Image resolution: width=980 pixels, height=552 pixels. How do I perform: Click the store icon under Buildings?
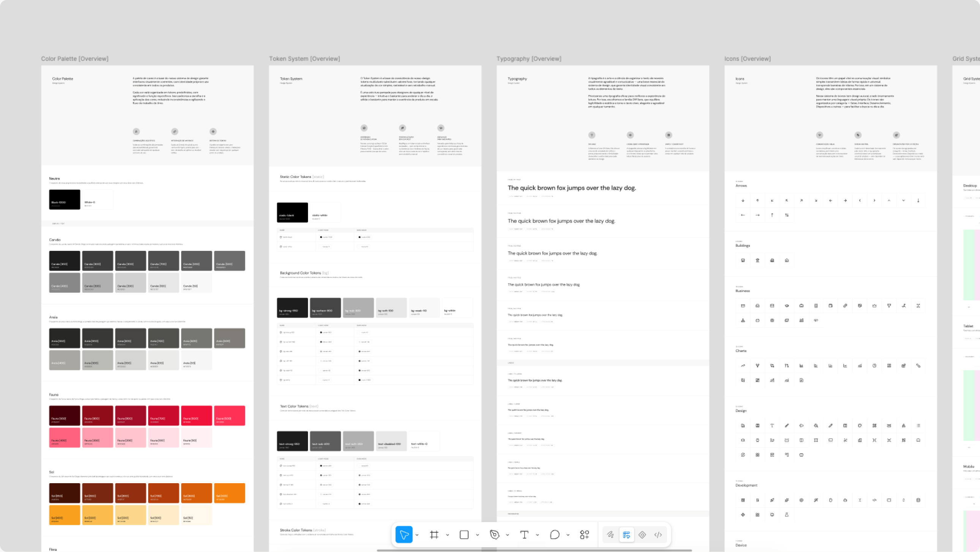(743, 260)
